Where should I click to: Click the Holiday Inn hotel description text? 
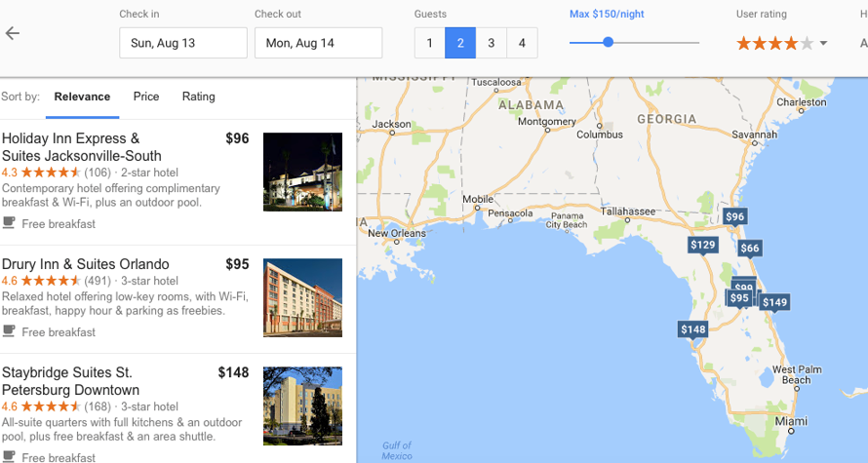pos(111,195)
